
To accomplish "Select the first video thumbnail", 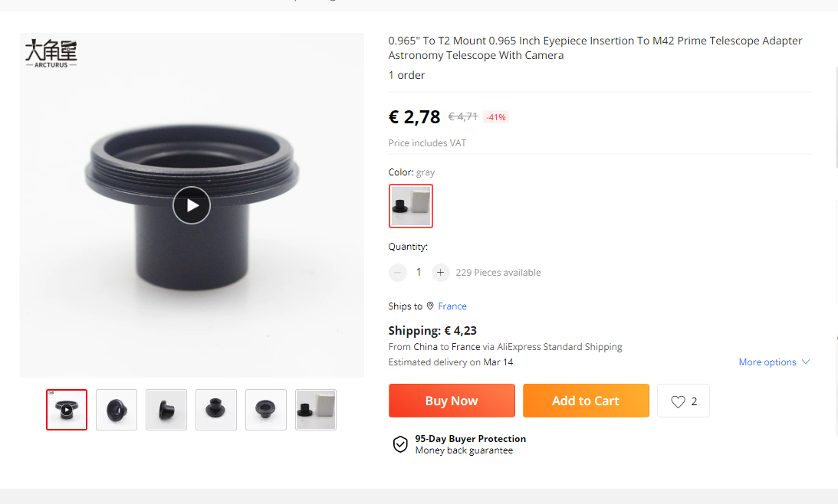I will pyautogui.click(x=67, y=410).
